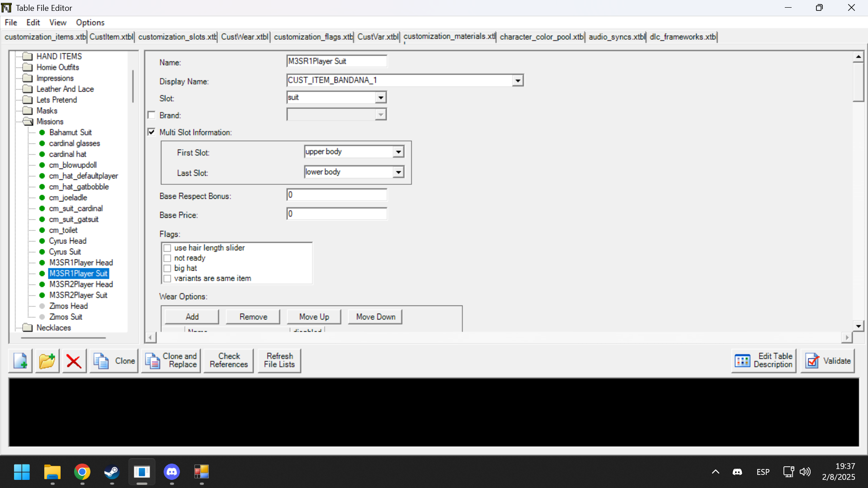Check the 'not ready' flag
Viewport: 868px width, 488px height.
pyautogui.click(x=168, y=258)
